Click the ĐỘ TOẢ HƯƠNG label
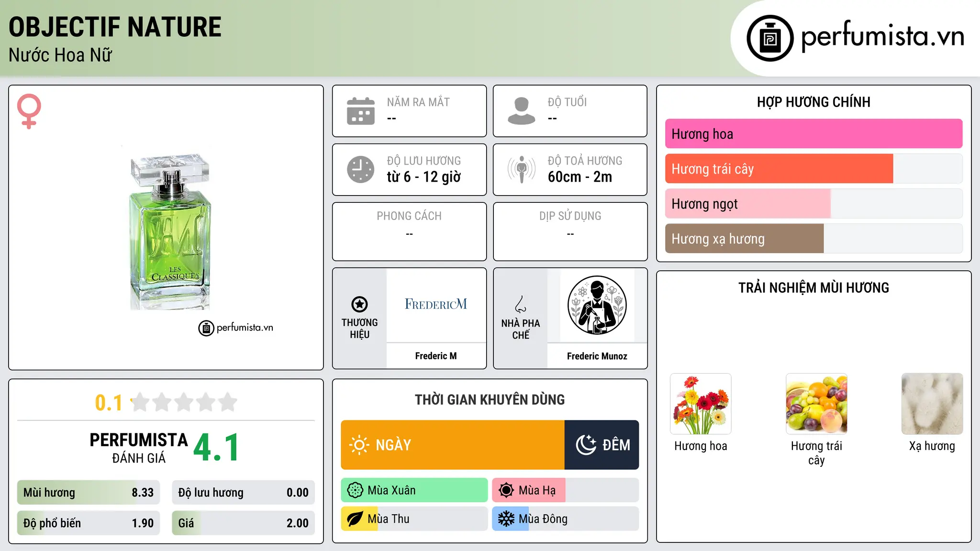 tap(585, 161)
